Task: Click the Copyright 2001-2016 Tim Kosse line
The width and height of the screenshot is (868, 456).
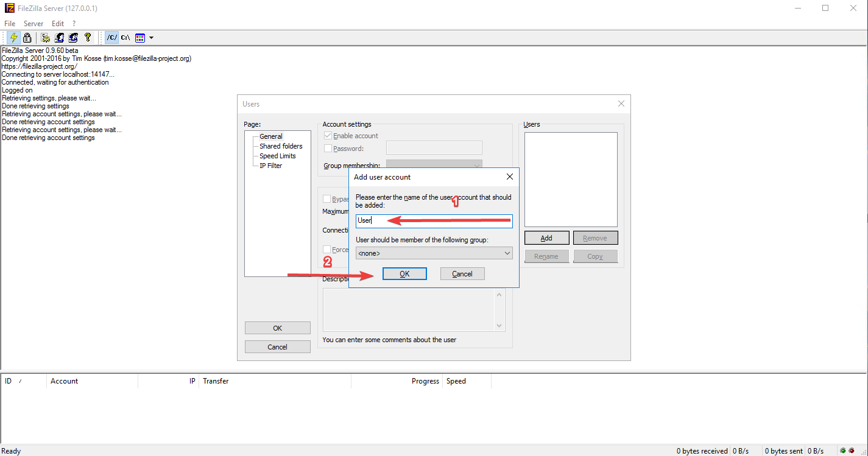Action: tap(96, 58)
